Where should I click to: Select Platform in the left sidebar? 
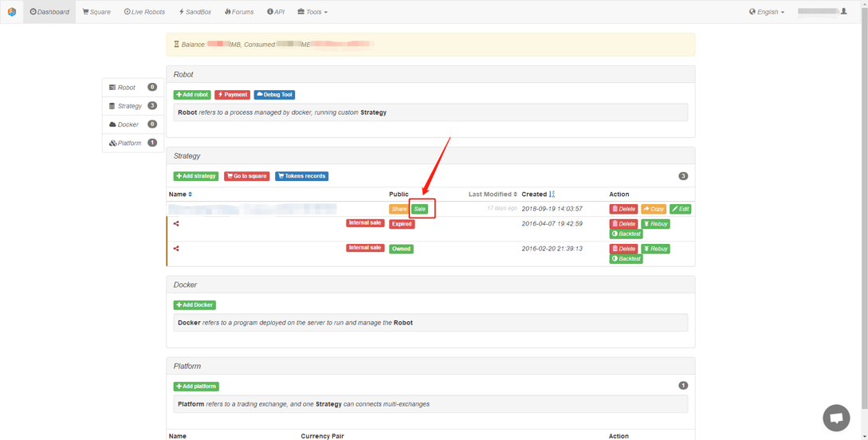click(133, 143)
